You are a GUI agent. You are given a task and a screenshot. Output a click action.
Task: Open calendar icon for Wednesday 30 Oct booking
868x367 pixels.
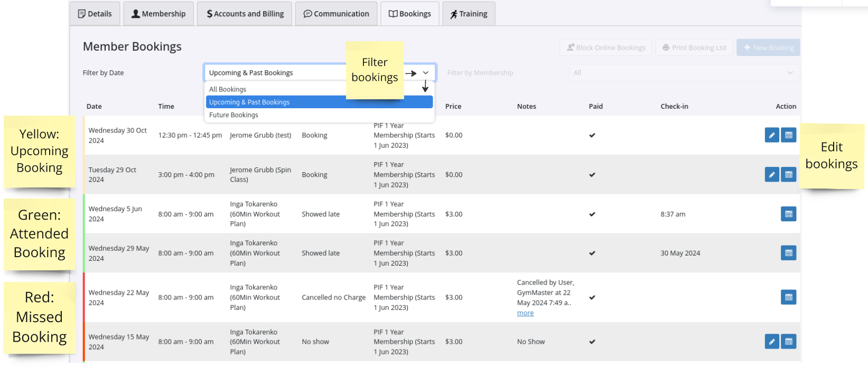point(788,135)
